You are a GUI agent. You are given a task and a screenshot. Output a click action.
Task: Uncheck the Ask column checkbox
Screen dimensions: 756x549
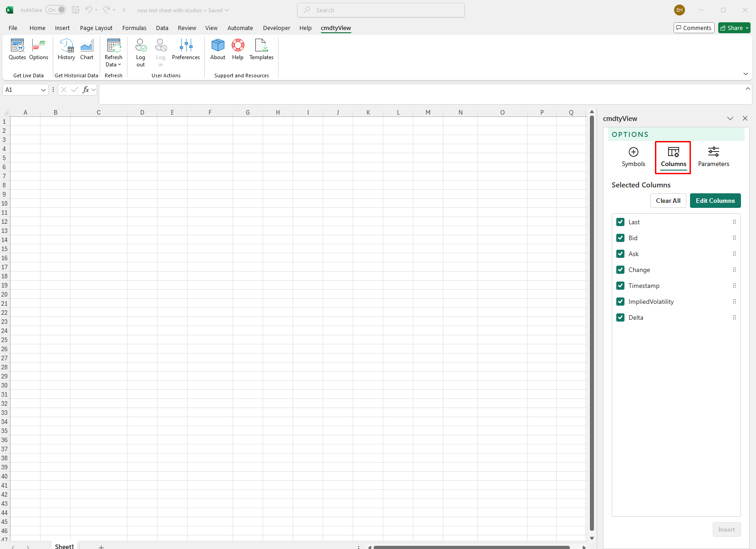pos(620,254)
